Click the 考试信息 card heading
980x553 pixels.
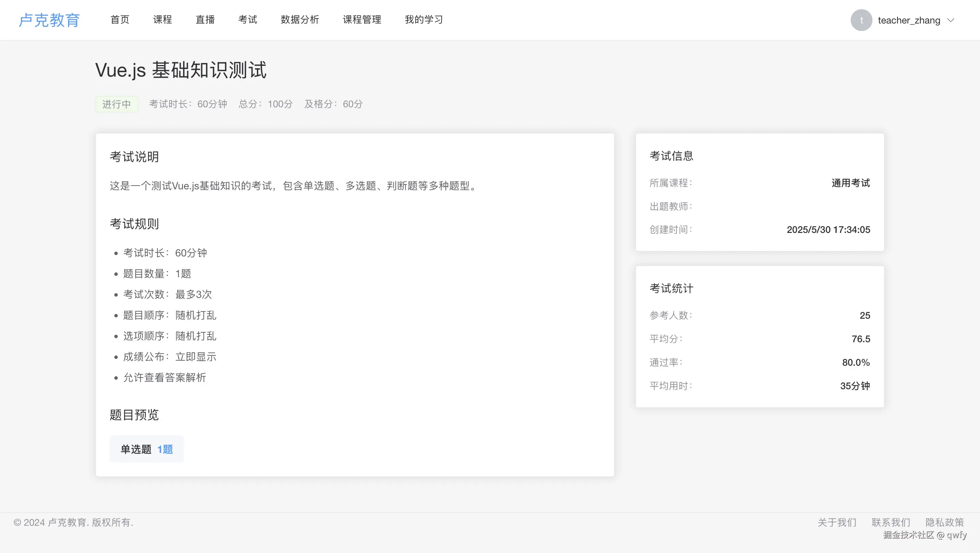tap(671, 156)
